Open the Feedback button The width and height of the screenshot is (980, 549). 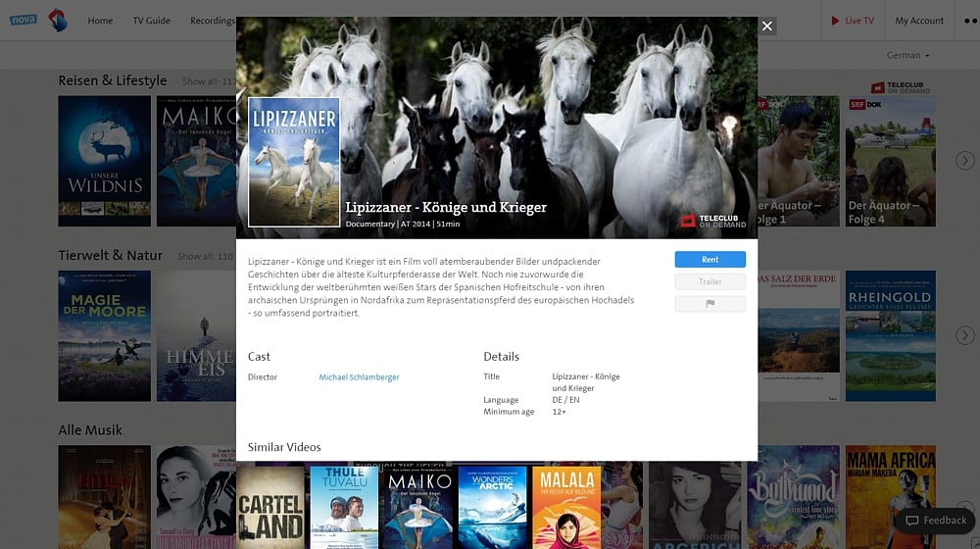pyautogui.click(x=936, y=521)
